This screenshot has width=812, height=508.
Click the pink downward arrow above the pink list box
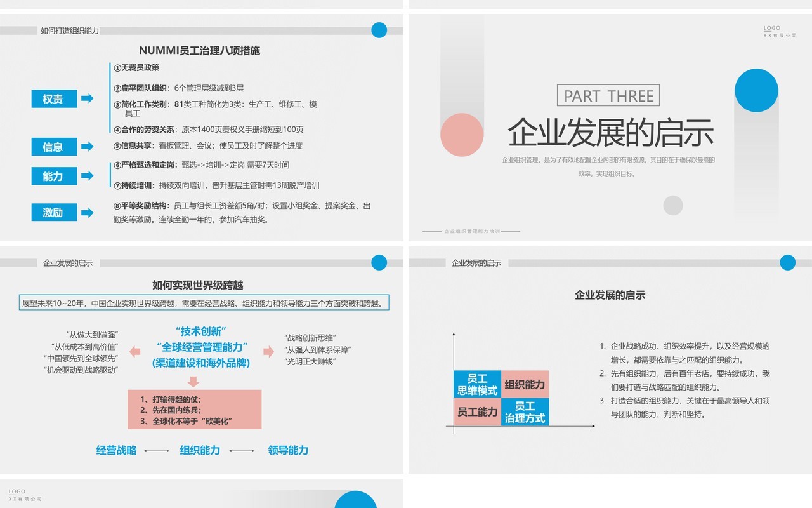click(x=194, y=381)
